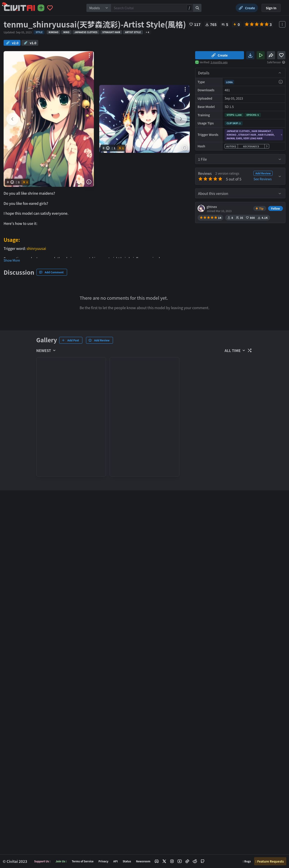
Task: Click the magnifier search button
Action: [197, 8]
